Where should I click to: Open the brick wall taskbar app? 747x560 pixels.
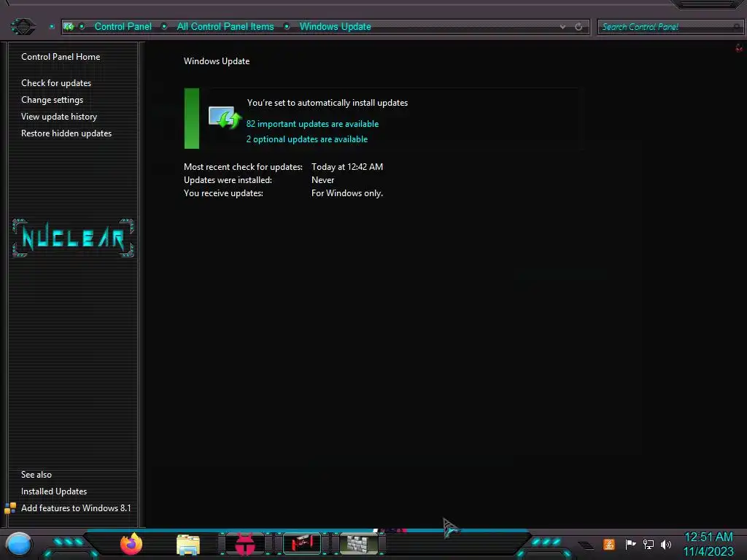[x=359, y=544]
